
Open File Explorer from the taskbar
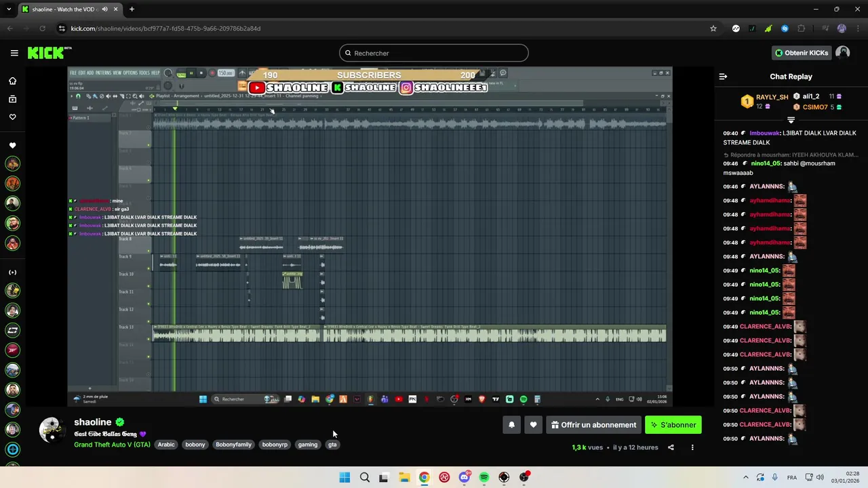[404, 477]
